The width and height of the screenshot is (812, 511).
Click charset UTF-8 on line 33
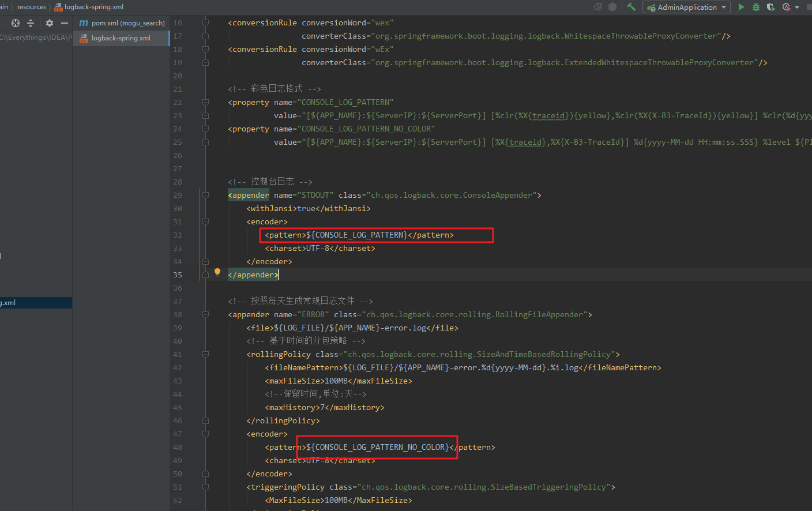[x=320, y=249]
